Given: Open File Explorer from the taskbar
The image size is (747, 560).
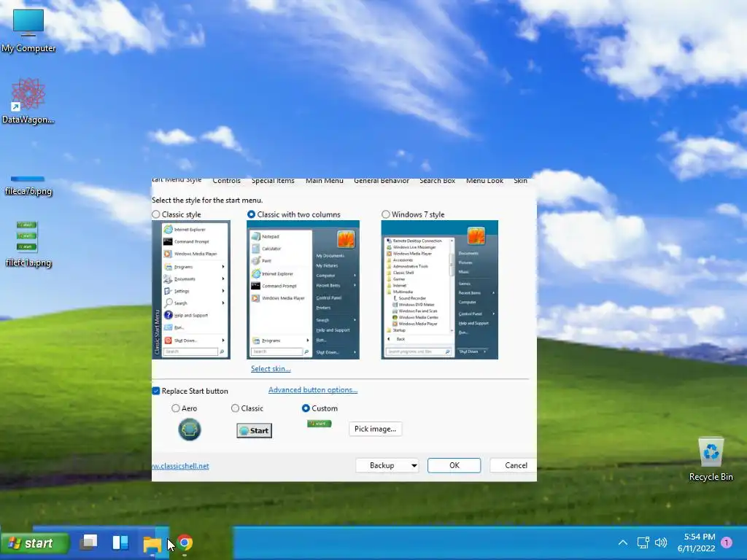Looking at the screenshot, I should tap(152, 543).
